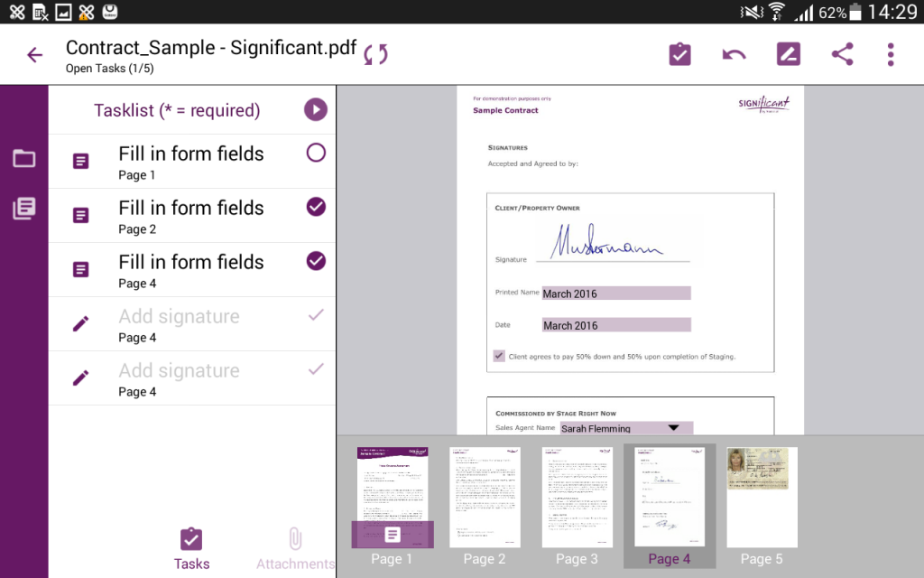Viewport: 924px width, 578px height.
Task: Start the Tasklist with the play arrow
Action: tap(315, 109)
